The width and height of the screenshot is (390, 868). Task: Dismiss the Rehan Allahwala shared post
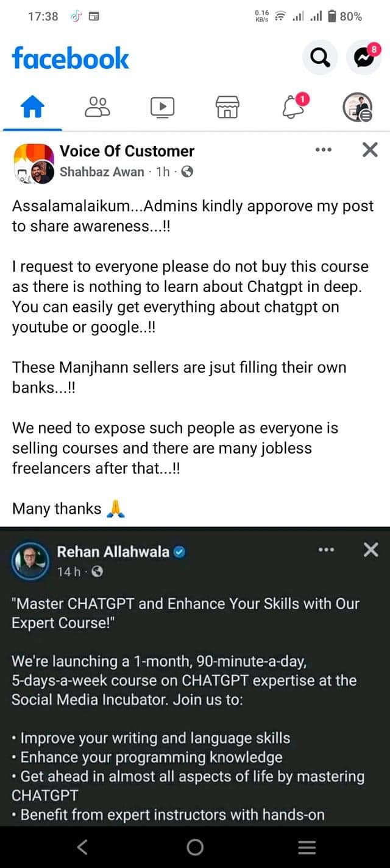point(370,550)
